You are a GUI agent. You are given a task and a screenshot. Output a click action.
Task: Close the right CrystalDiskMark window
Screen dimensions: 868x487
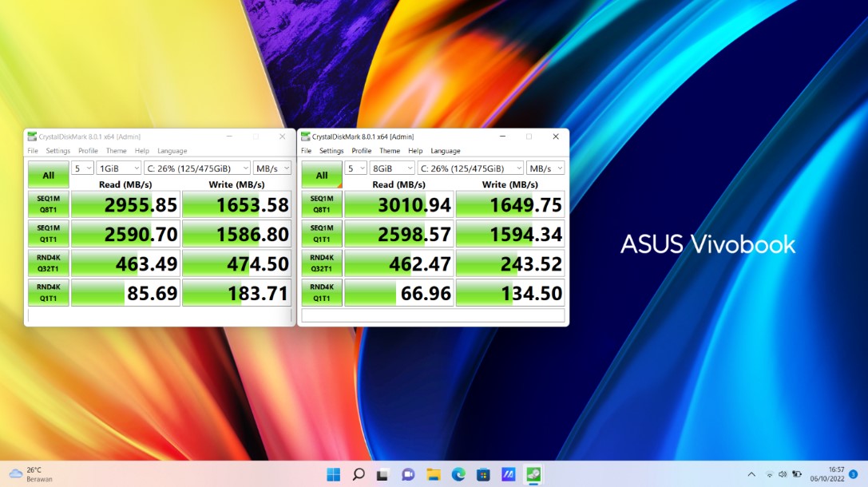click(x=556, y=137)
